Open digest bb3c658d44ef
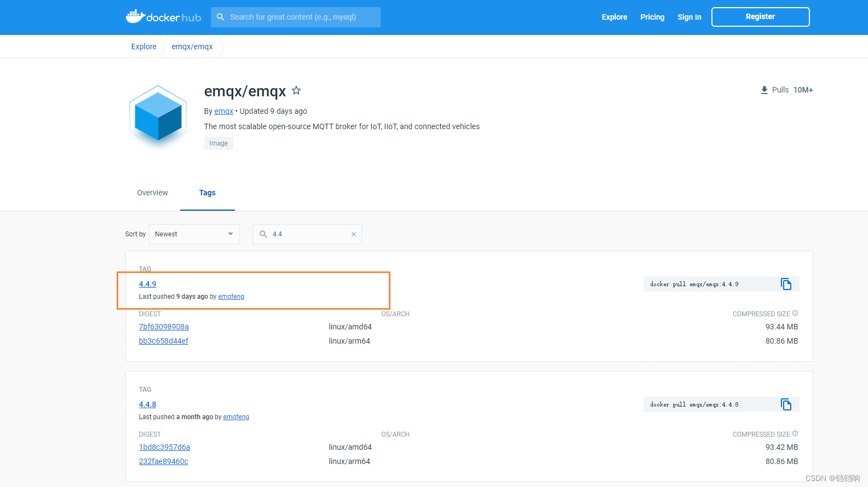This screenshot has height=487, width=868. (164, 341)
